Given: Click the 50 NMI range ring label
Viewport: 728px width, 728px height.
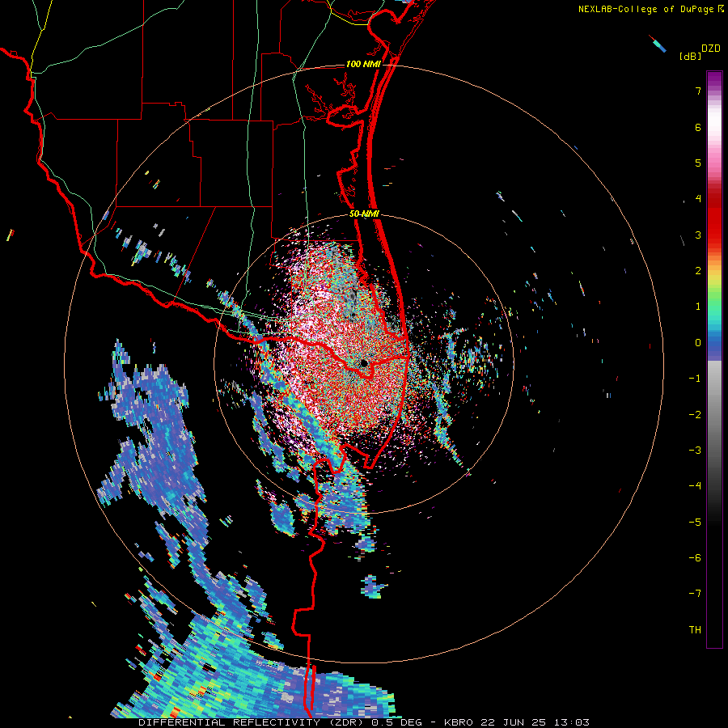Looking at the screenshot, I should [364, 214].
